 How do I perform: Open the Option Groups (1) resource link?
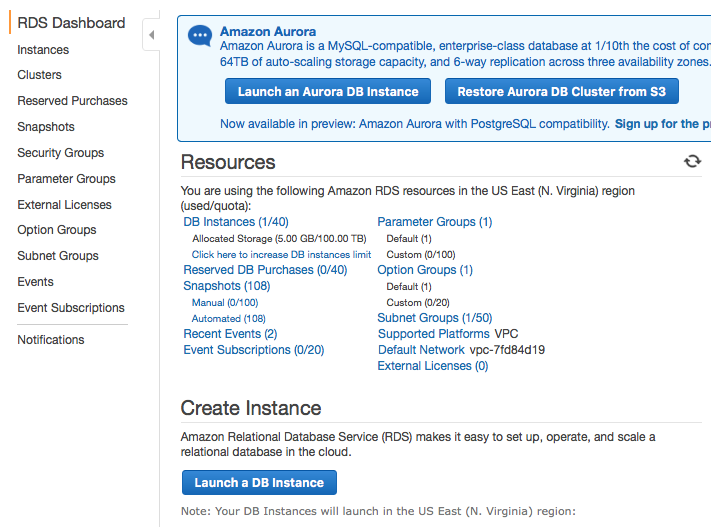(424, 270)
